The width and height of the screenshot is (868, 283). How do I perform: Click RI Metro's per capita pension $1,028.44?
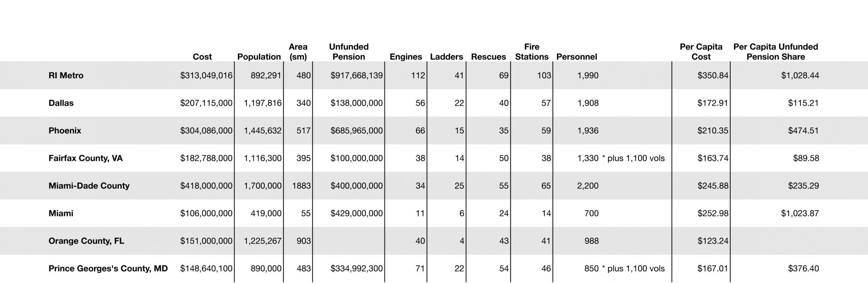tap(800, 75)
